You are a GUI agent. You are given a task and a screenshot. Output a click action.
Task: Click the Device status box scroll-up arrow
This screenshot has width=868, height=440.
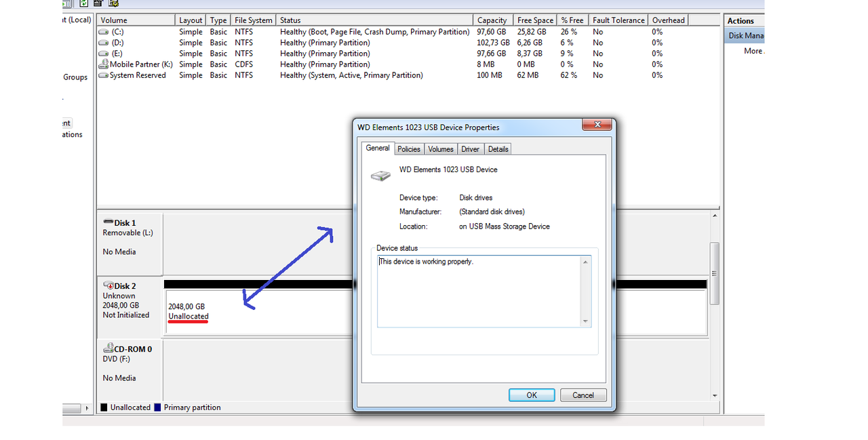[585, 261]
